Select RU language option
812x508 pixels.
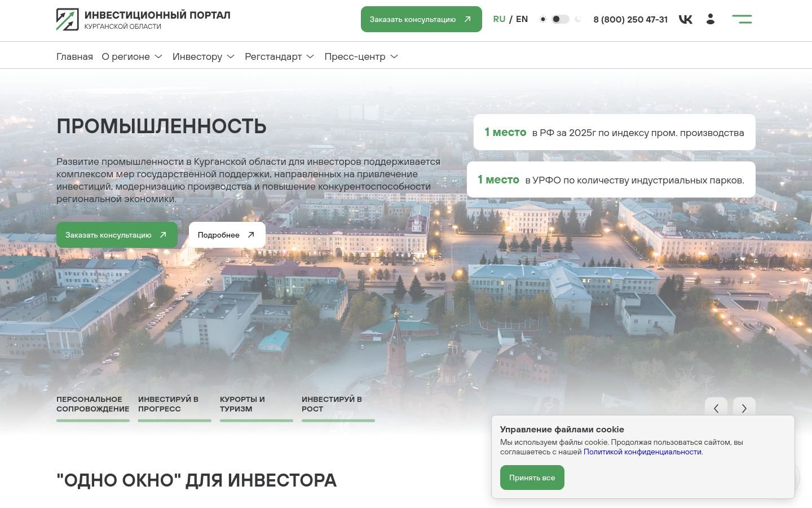[499, 19]
